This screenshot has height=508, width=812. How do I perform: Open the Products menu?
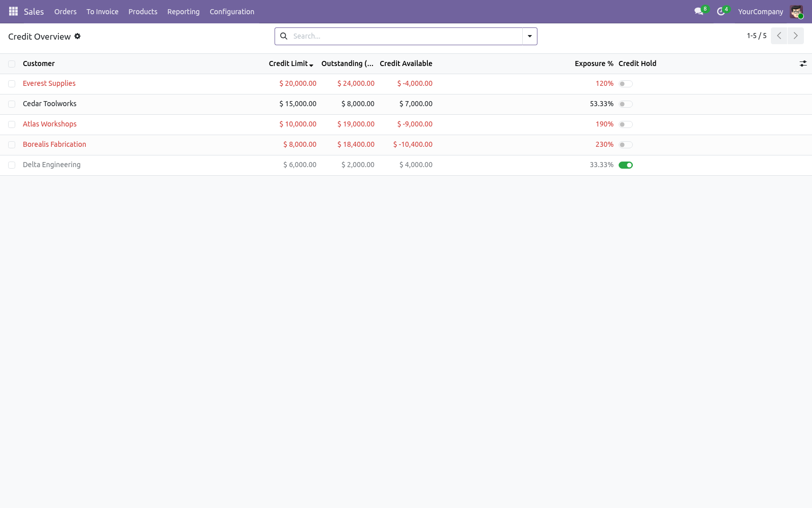click(x=143, y=12)
